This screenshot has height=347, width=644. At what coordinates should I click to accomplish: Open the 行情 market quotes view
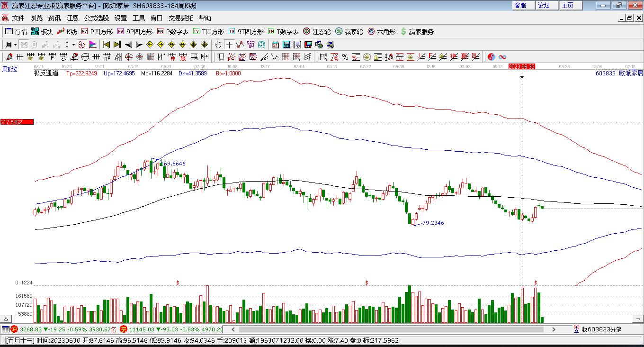pos(16,32)
